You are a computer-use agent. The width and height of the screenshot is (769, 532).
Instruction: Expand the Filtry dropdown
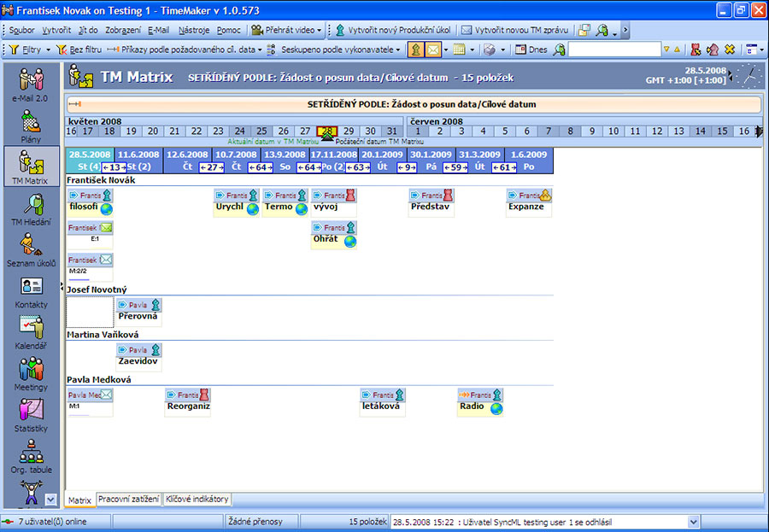(30, 50)
